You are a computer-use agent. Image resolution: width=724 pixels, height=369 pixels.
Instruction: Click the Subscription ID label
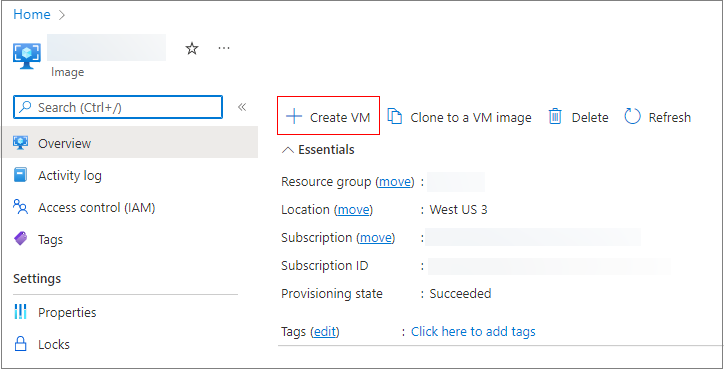click(325, 266)
